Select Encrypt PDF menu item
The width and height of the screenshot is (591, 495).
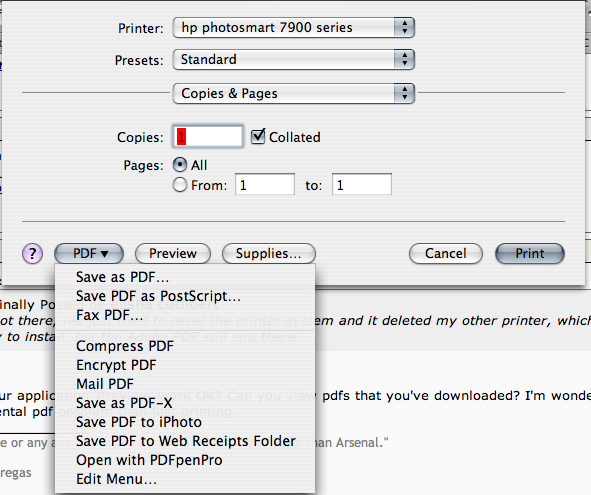(185, 365)
